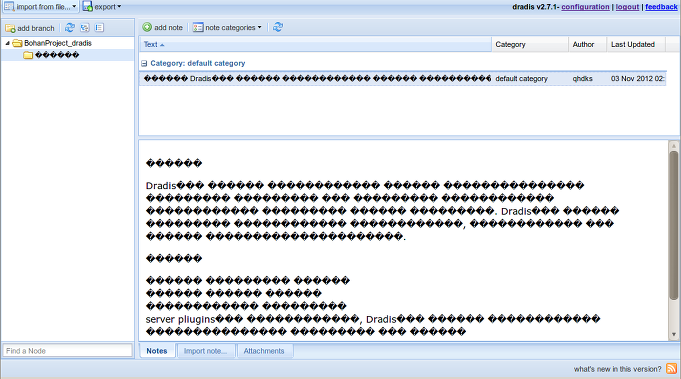Click the expand all nodes icon
681x379 pixels.
tap(85, 28)
